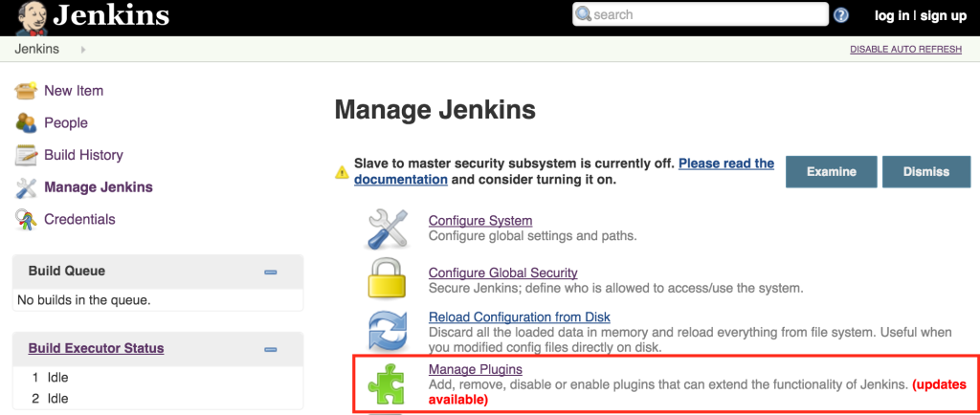Click Disable Auto Refresh link
Screen dimensions: 980x415
905,50
